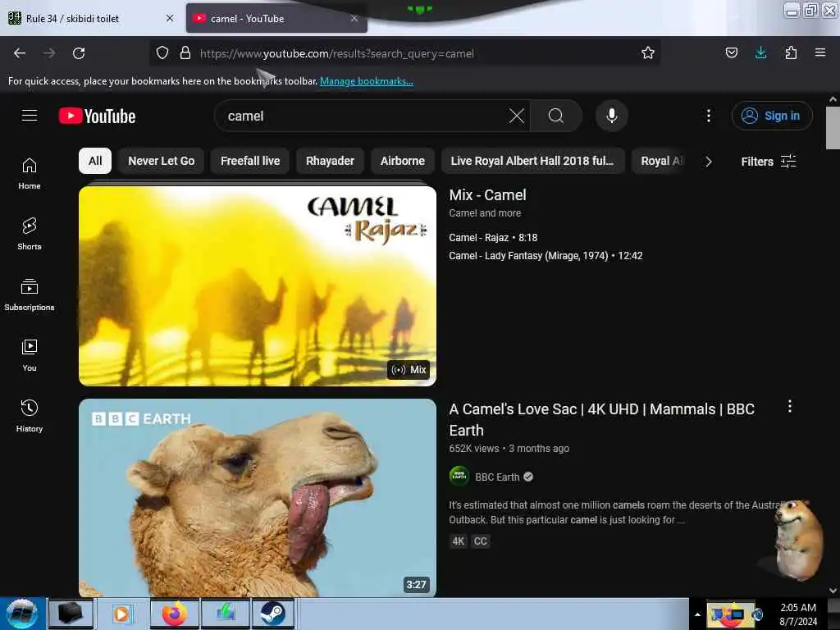Show hidden system tray icons arrow

[697, 614]
